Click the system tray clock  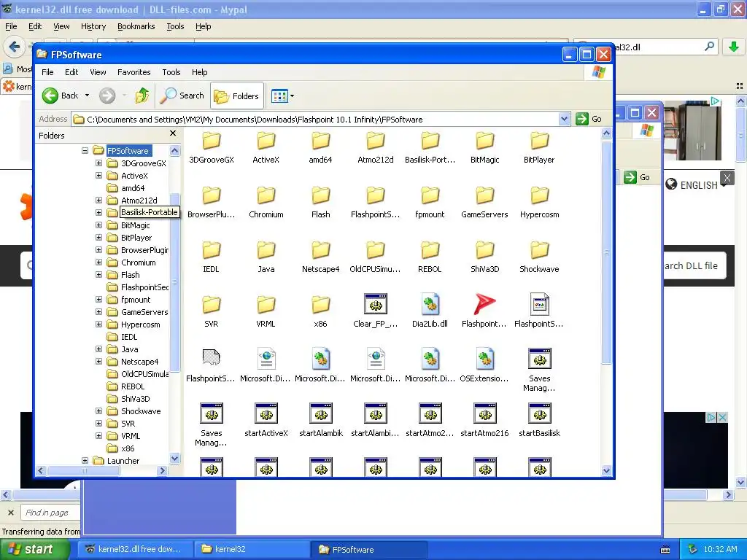[x=720, y=549]
